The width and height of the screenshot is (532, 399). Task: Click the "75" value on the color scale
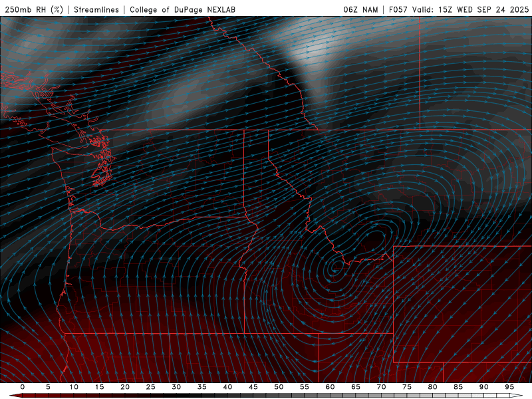[407, 387]
